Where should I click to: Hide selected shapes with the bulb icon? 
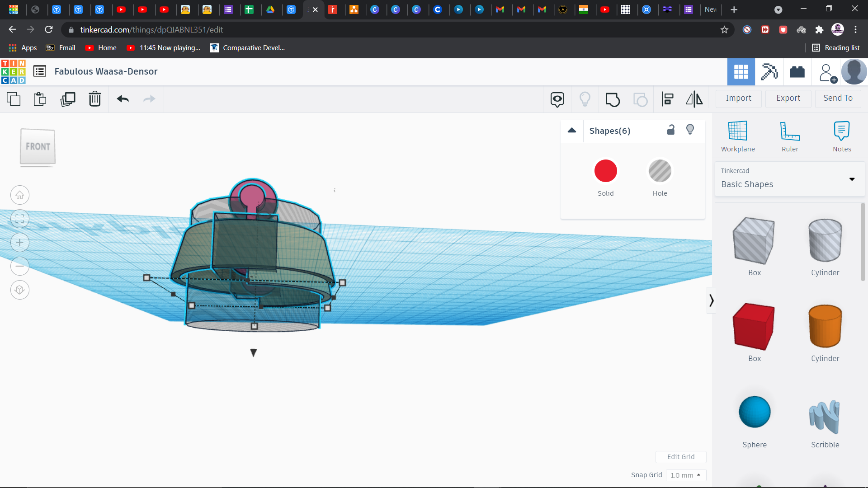pyautogui.click(x=690, y=130)
